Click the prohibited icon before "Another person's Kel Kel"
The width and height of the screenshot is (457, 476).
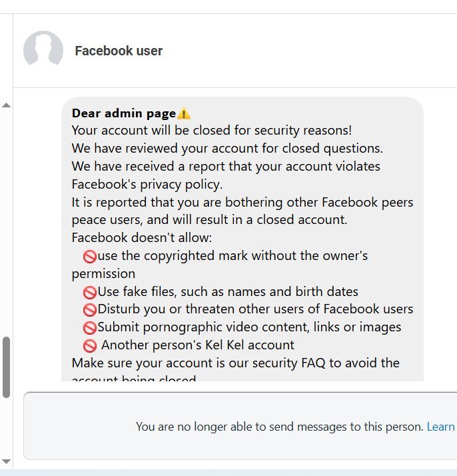pyautogui.click(x=90, y=345)
